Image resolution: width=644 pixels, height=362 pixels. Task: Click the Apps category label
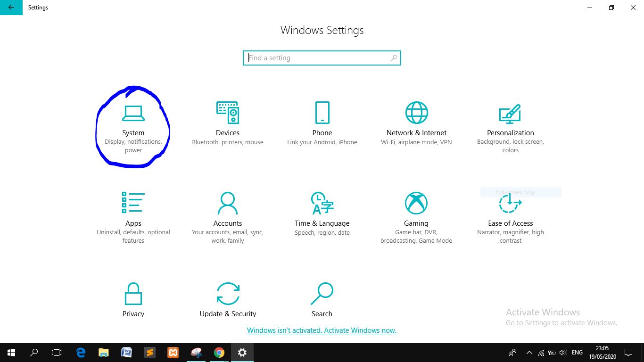(x=133, y=223)
